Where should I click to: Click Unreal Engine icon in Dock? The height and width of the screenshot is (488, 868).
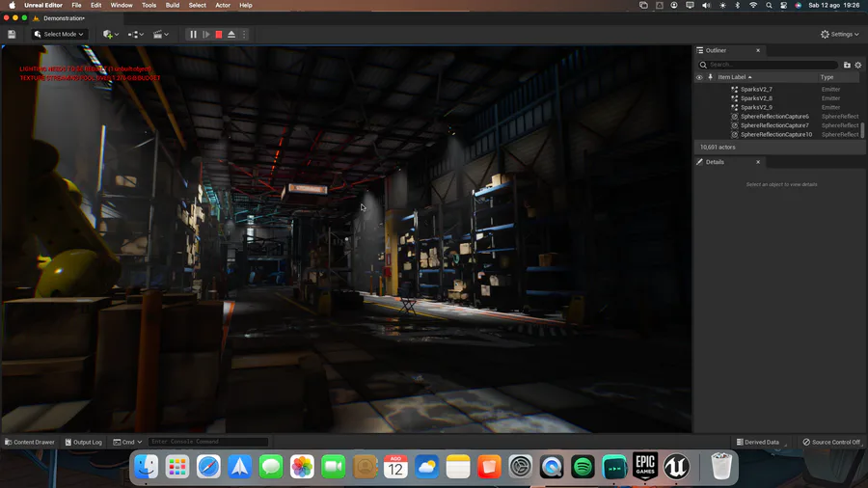click(676, 467)
